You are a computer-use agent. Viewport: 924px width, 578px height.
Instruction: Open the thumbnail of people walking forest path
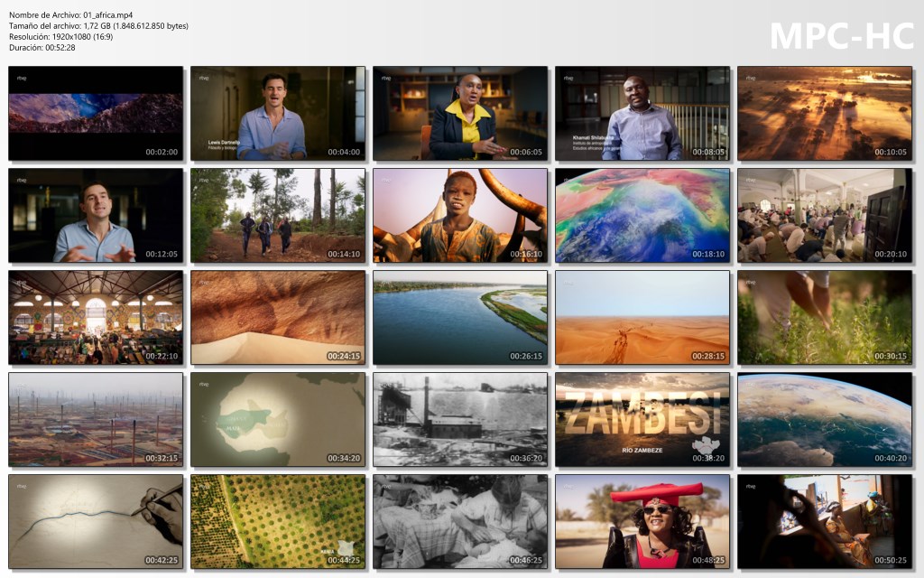(x=278, y=215)
